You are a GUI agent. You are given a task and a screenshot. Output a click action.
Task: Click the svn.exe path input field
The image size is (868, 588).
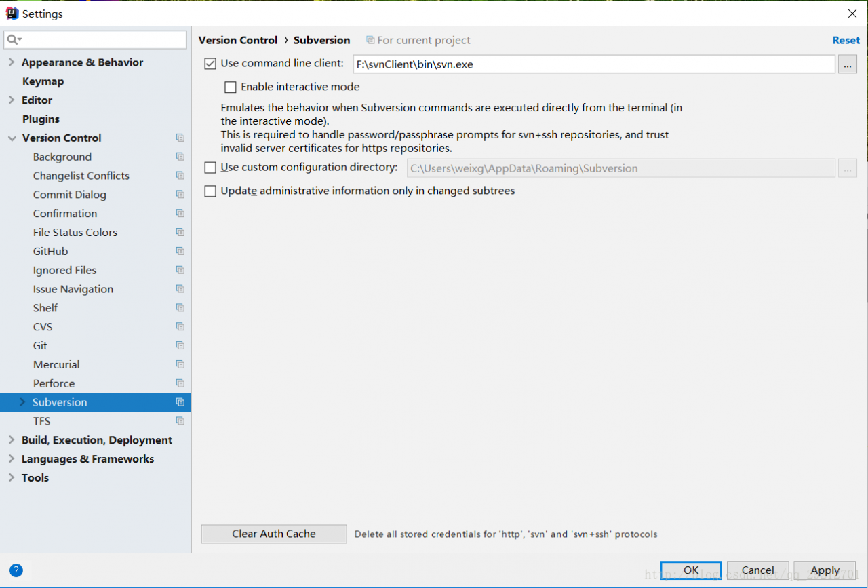point(593,64)
